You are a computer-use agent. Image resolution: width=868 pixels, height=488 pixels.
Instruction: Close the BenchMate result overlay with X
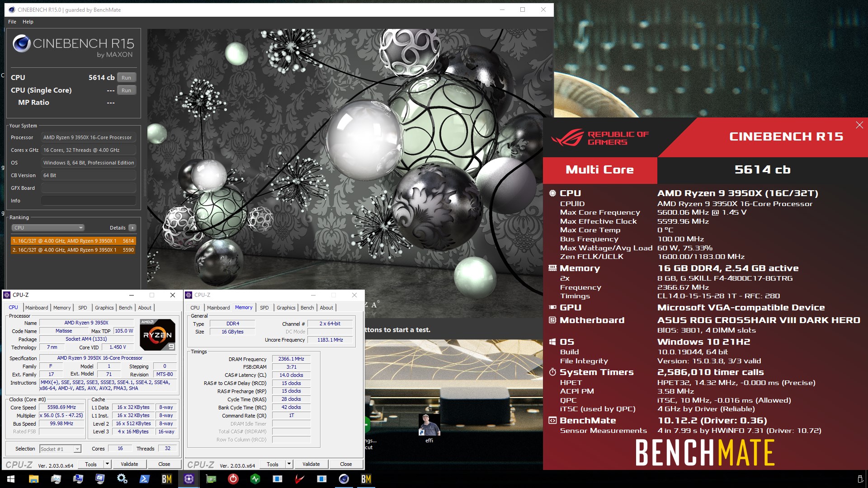pyautogui.click(x=859, y=125)
